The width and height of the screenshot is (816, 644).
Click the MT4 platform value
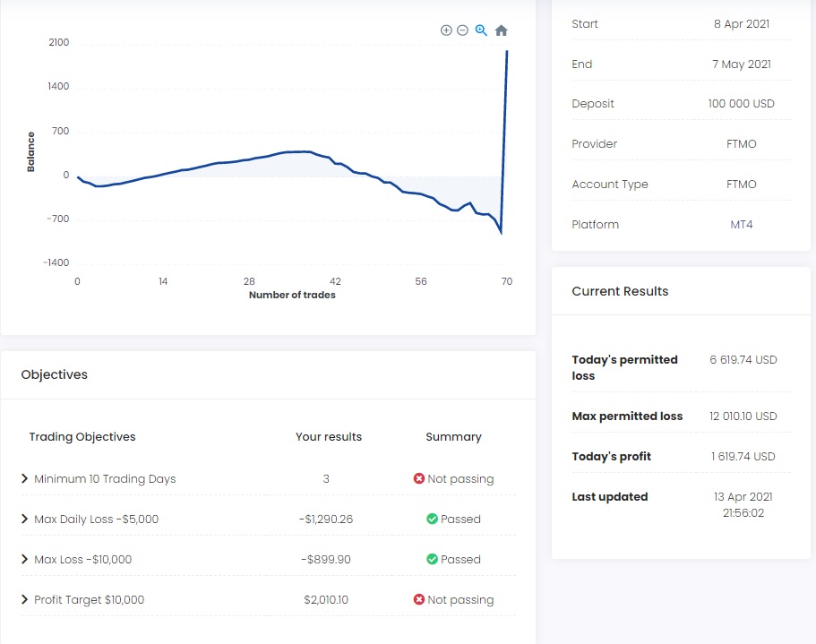click(x=742, y=225)
